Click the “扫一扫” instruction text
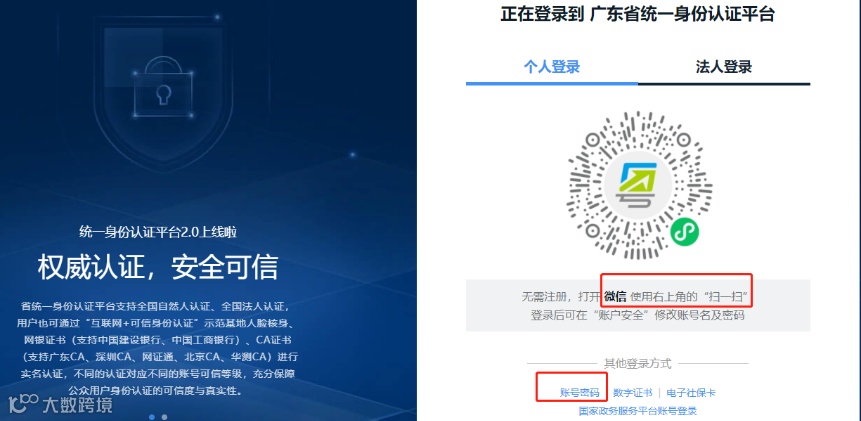Image resolution: width=861 pixels, height=421 pixels. point(726,297)
